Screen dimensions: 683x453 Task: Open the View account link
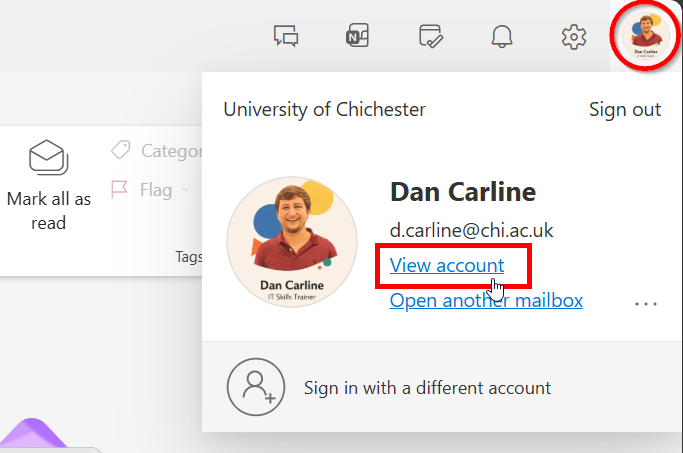tap(447, 265)
